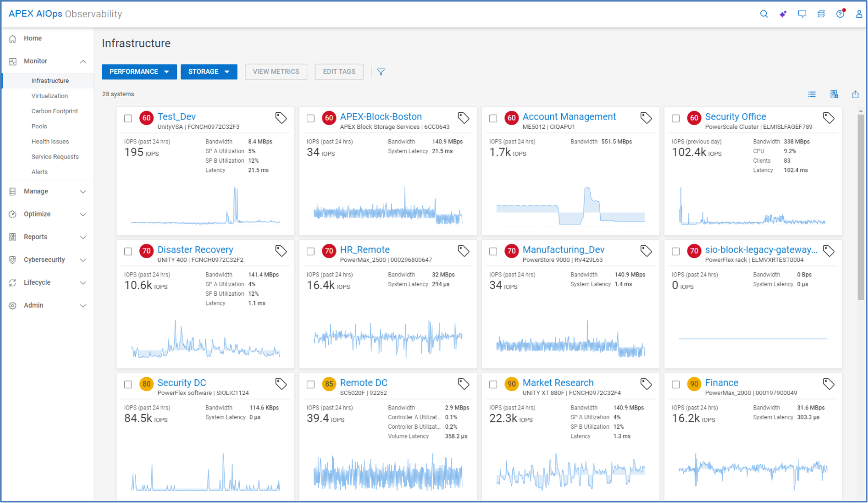The width and height of the screenshot is (868, 503).
Task: Click the tag icon on HR_Remote card
Action: coord(463,251)
